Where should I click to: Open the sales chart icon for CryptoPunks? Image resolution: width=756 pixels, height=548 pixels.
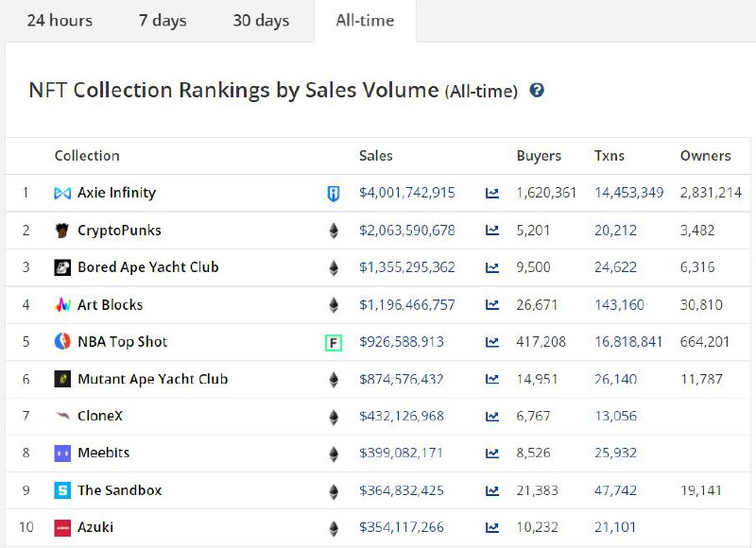point(492,231)
